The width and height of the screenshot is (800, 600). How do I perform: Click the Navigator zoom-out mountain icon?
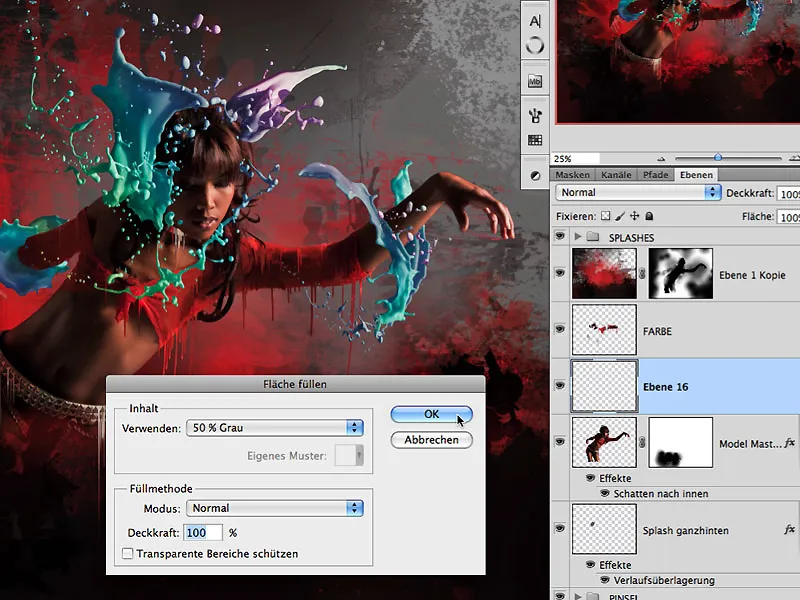662,159
